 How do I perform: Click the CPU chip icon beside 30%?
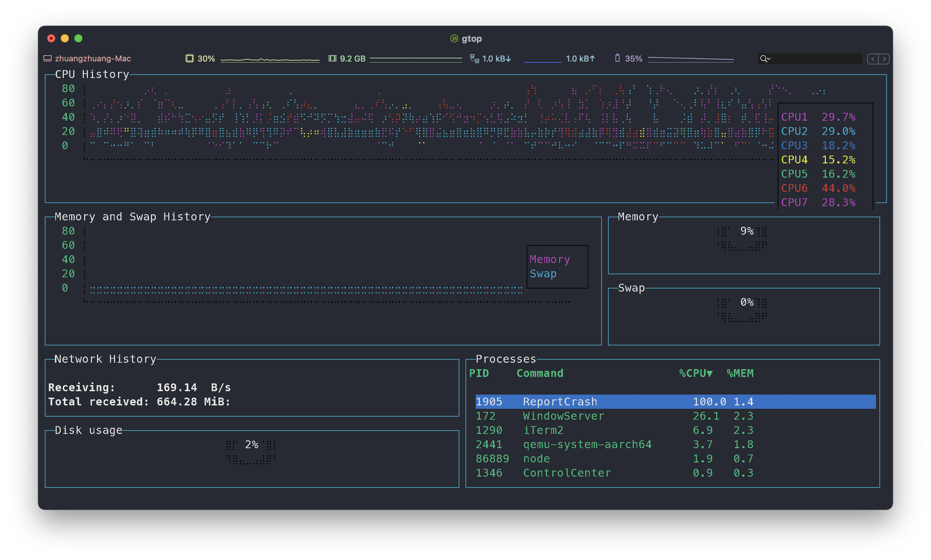189,59
